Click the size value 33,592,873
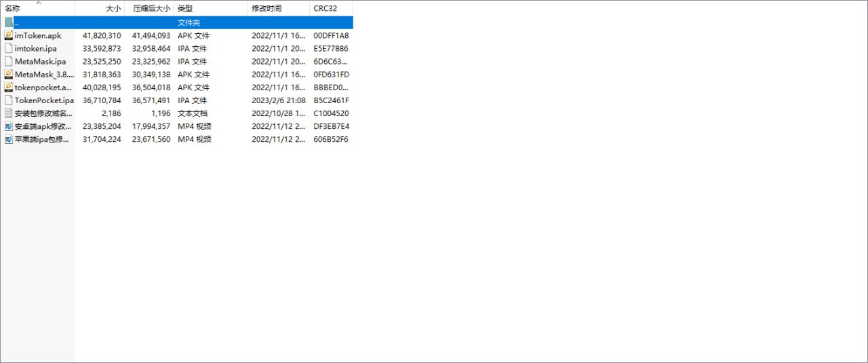 tap(102, 48)
